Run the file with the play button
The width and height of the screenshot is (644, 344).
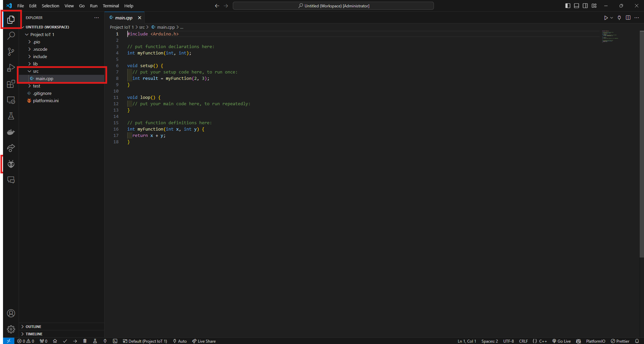coord(606,18)
